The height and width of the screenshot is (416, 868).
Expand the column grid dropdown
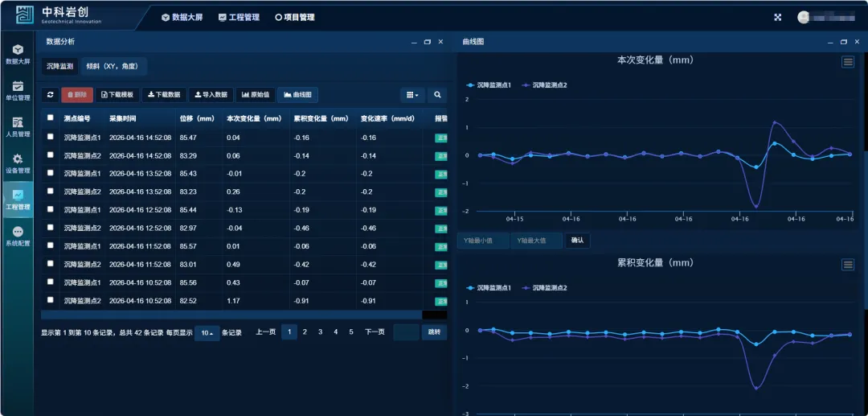click(412, 95)
